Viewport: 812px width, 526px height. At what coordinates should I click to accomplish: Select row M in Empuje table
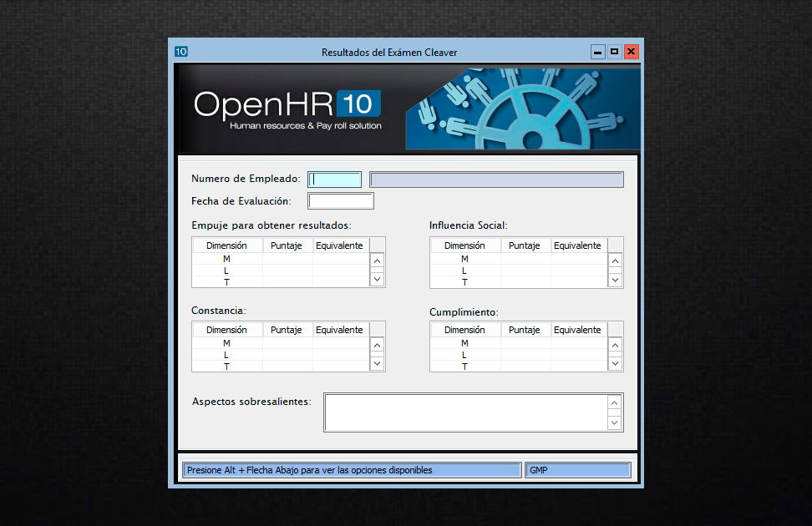click(x=227, y=259)
